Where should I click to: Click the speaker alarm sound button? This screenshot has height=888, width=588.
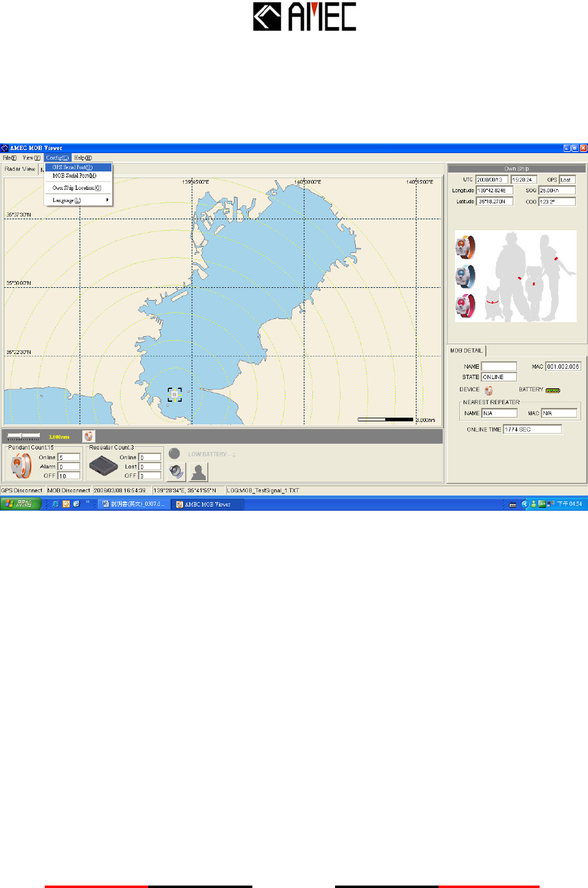tap(176, 472)
